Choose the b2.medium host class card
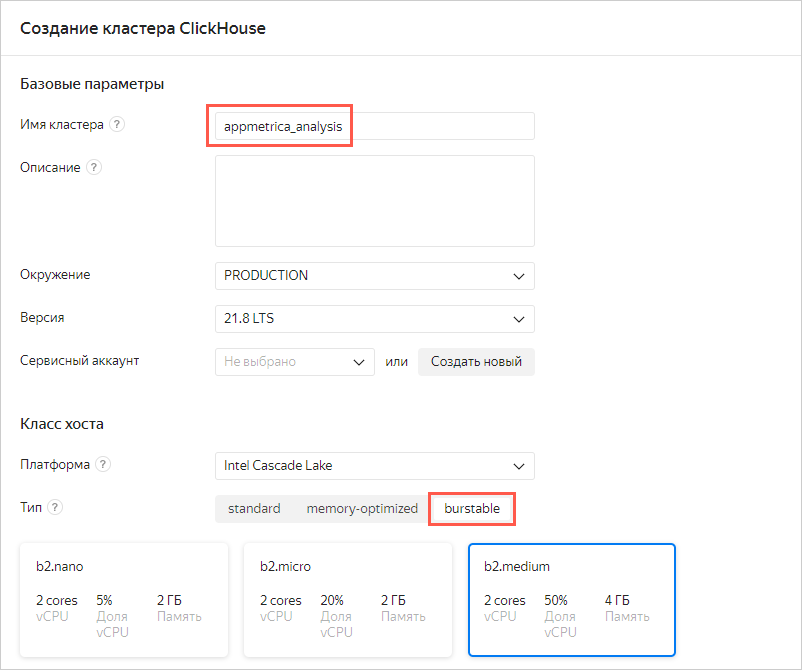Image resolution: width=802 pixels, height=670 pixels. coord(572,600)
